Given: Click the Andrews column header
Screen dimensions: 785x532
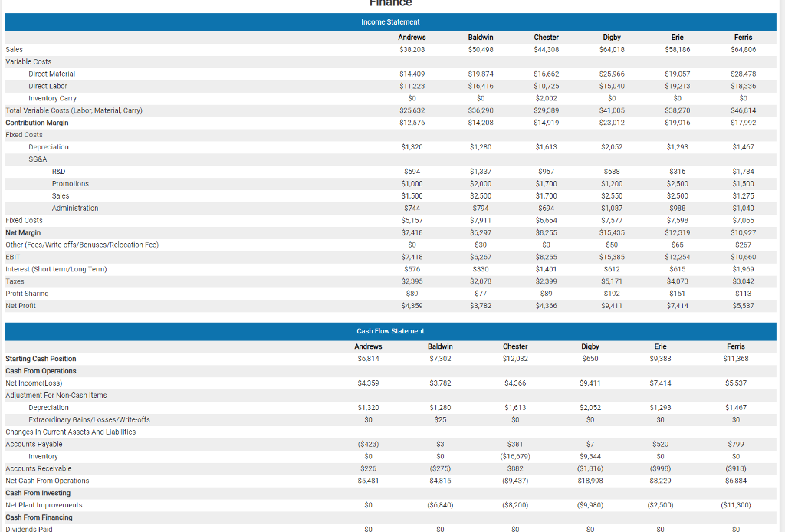Looking at the screenshot, I should pyautogui.click(x=412, y=37).
